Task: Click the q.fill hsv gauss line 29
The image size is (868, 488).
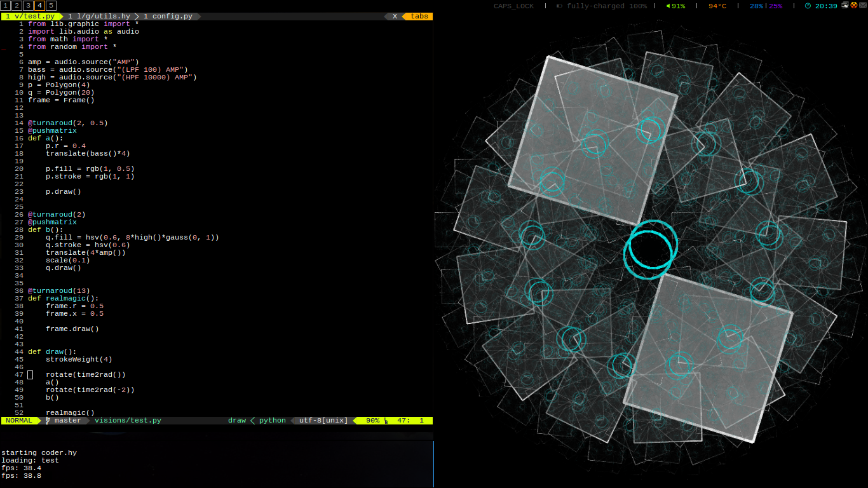Action: 132,237
